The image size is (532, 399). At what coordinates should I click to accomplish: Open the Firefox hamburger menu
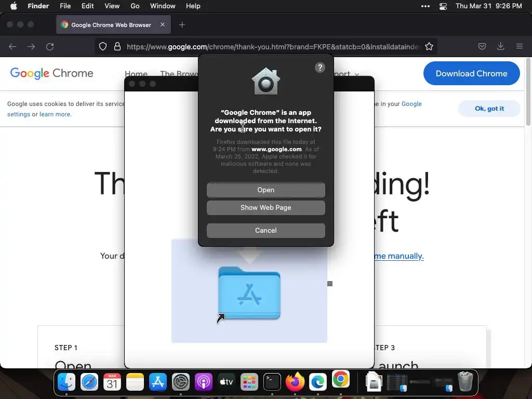519,46
